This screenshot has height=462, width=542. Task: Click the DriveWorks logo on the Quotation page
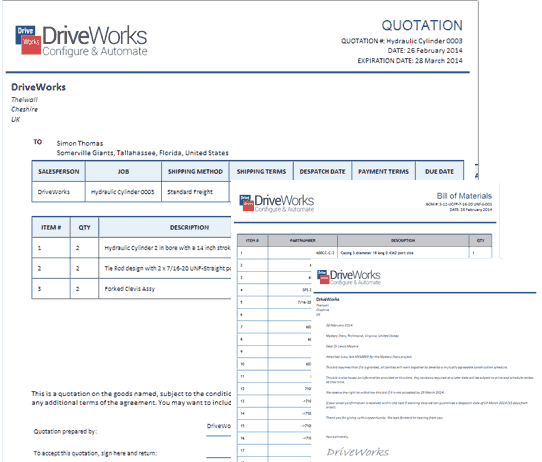click(x=81, y=40)
